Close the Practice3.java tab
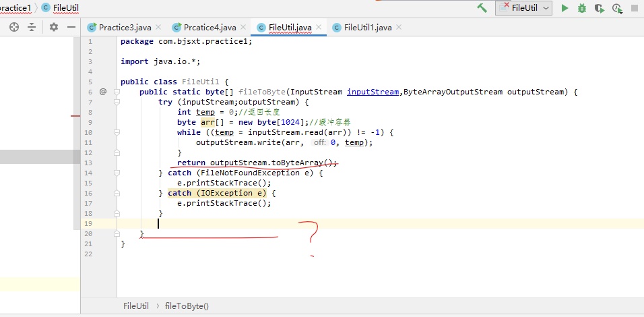The width and height of the screenshot is (644, 317). click(158, 28)
